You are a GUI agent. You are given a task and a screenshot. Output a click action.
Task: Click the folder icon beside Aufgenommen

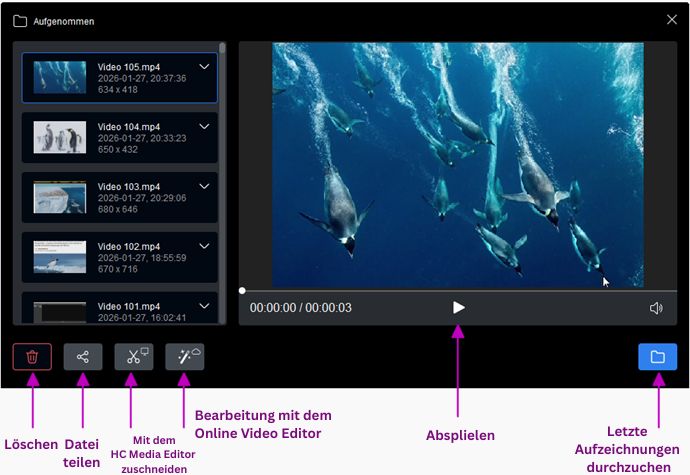tap(22, 20)
